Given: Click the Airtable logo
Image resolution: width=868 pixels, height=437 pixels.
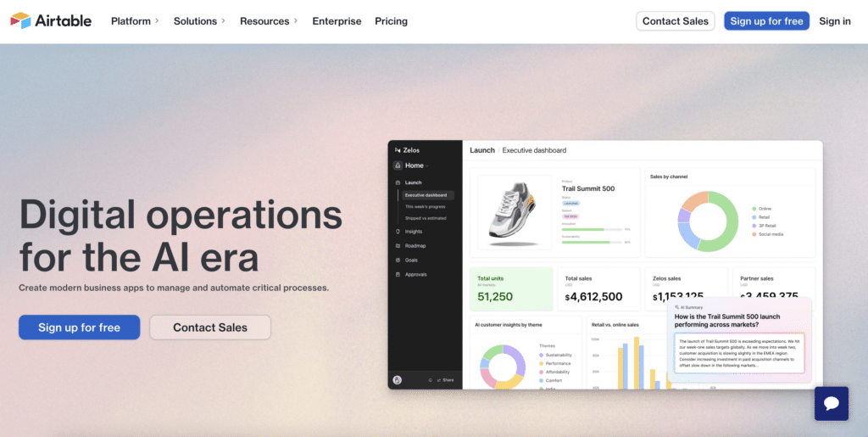Looking at the screenshot, I should [x=51, y=21].
